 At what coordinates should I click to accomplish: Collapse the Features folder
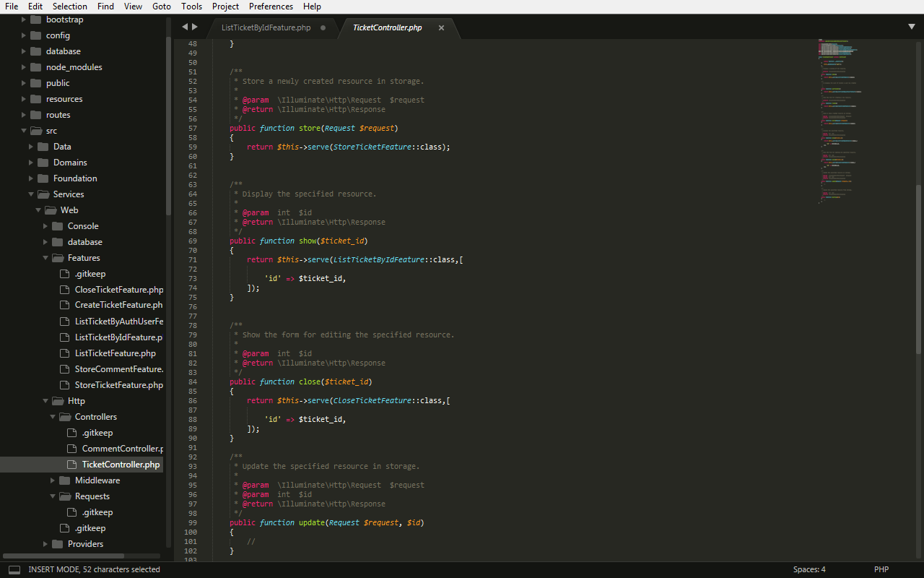point(45,258)
